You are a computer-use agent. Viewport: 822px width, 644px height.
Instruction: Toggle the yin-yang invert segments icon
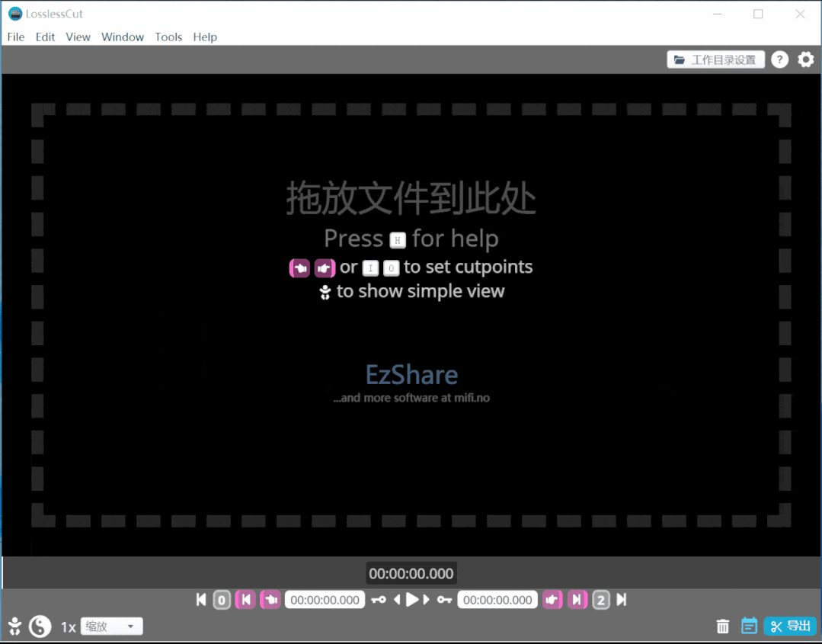tap(40, 626)
